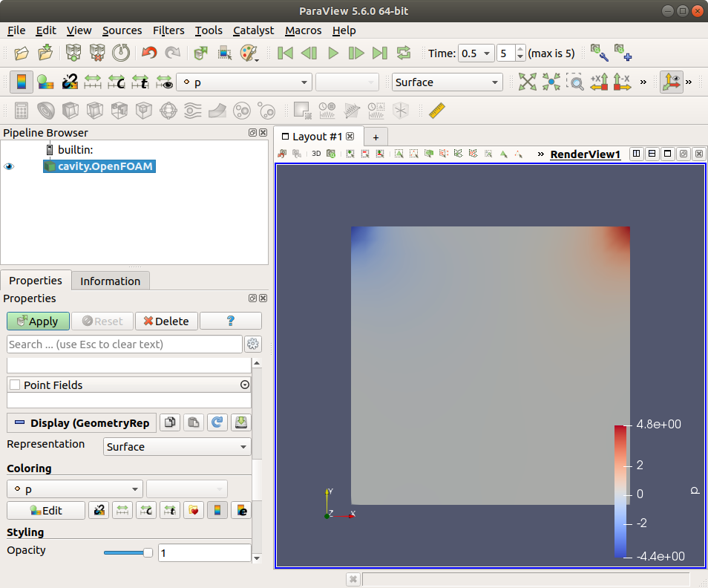This screenshot has width=708, height=588.
Task: Hide cavity.OpenFOAM using its eye icon
Action: tap(9, 167)
